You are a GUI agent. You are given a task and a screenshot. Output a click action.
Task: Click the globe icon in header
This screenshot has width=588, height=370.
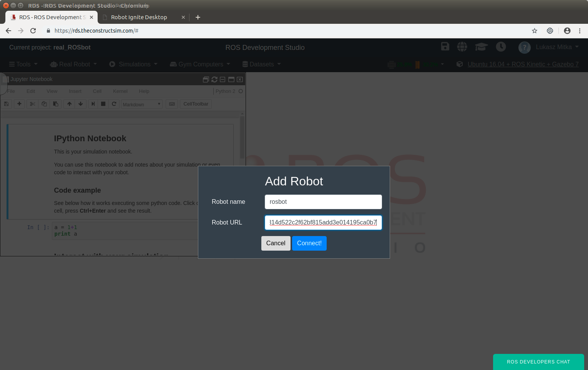click(462, 47)
